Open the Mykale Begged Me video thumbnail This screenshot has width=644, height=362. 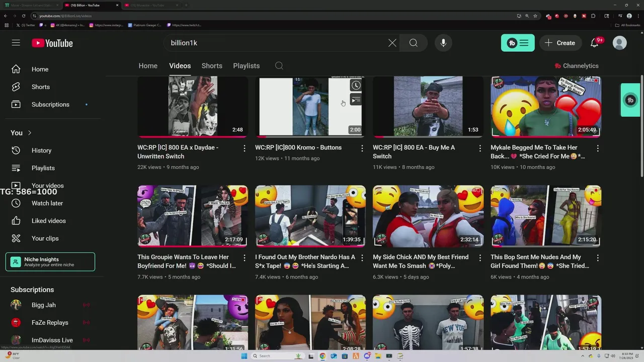pyautogui.click(x=546, y=107)
